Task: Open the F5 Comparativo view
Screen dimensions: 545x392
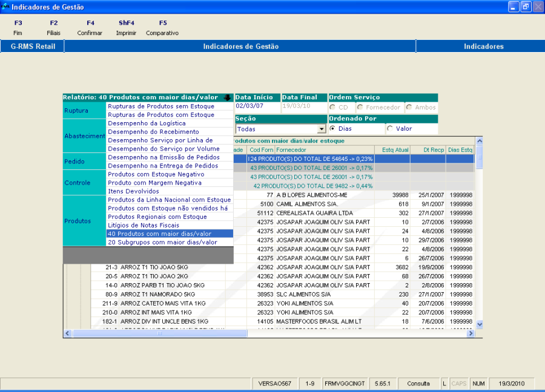Action: (162, 28)
